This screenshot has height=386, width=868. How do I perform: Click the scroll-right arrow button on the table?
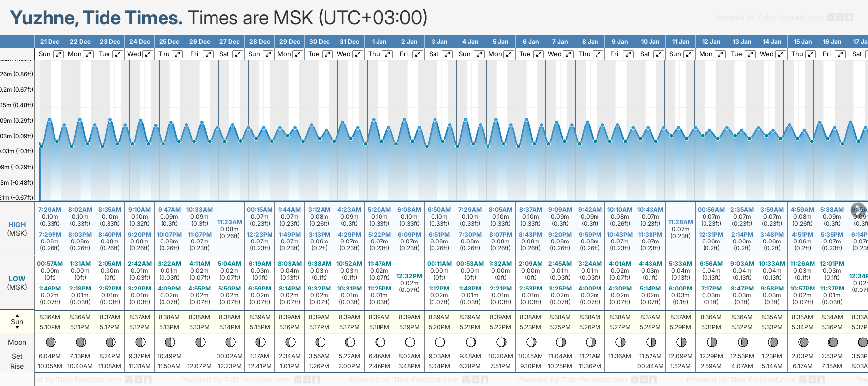click(x=859, y=209)
